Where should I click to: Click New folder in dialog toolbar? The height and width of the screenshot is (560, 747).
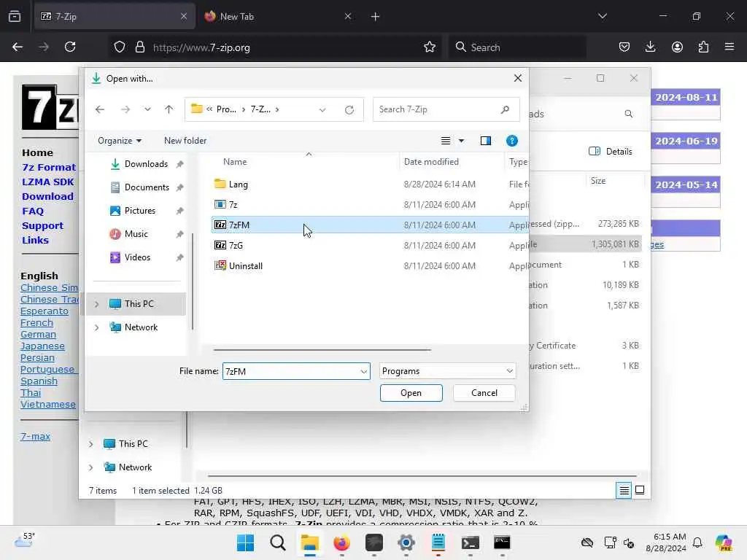point(185,141)
